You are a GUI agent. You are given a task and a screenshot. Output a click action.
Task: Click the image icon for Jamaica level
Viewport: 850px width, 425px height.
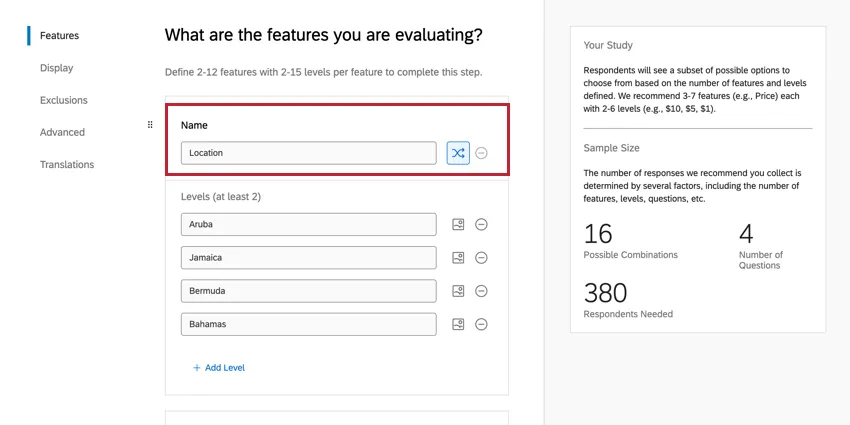tap(458, 258)
